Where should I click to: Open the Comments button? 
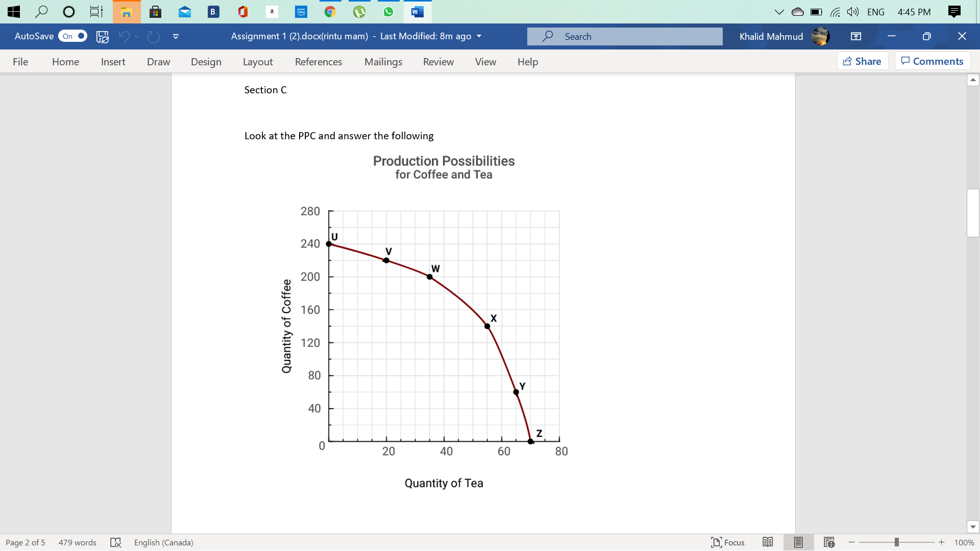[x=933, y=61]
